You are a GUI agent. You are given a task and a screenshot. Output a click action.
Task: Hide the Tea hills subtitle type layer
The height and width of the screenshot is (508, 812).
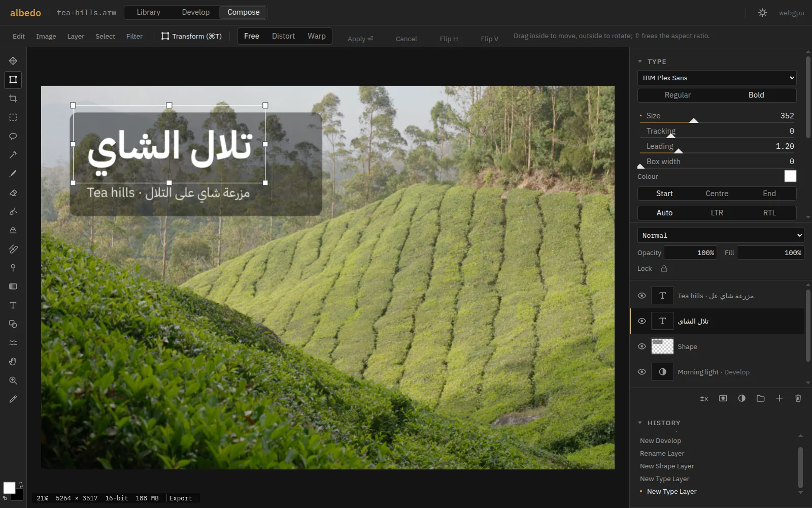click(642, 296)
